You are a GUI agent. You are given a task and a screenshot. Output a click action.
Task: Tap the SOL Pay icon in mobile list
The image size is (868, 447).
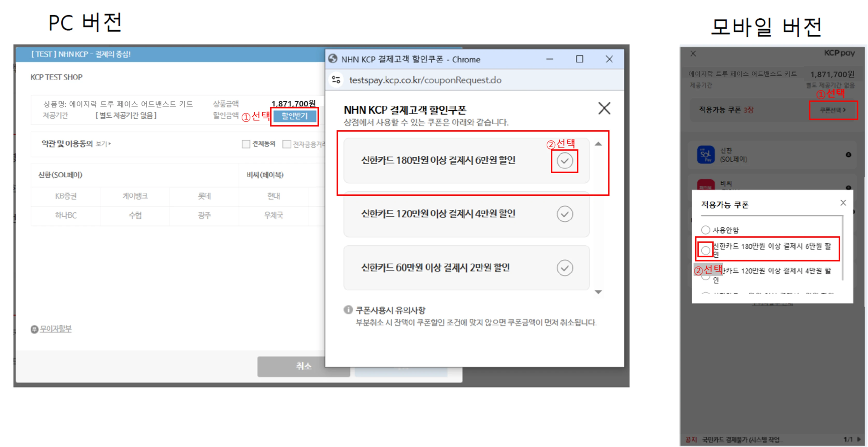[706, 154]
